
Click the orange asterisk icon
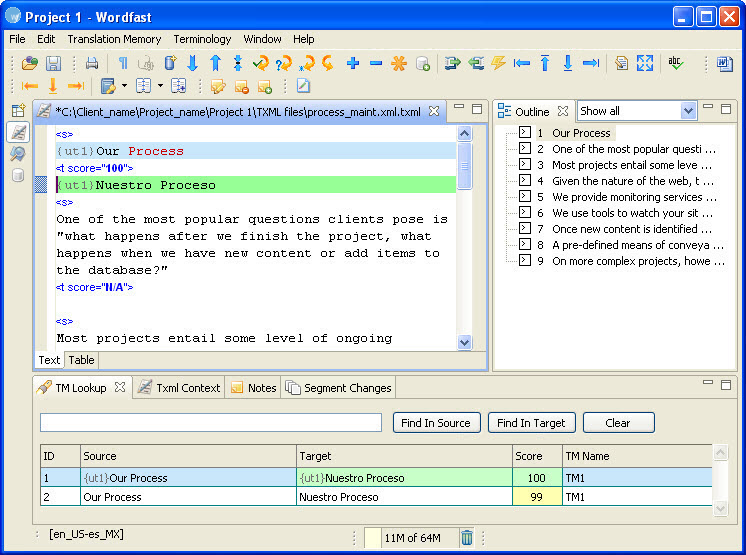(x=399, y=63)
